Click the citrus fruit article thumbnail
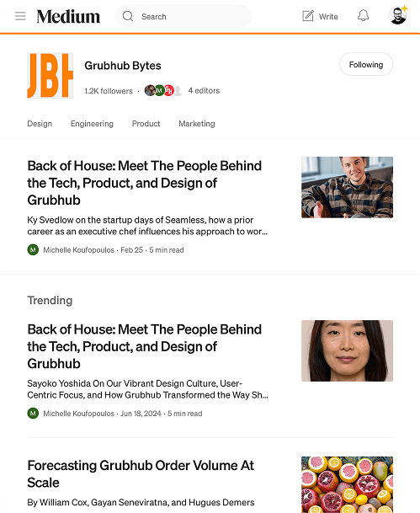The height and width of the screenshot is (513, 420). coord(347,484)
